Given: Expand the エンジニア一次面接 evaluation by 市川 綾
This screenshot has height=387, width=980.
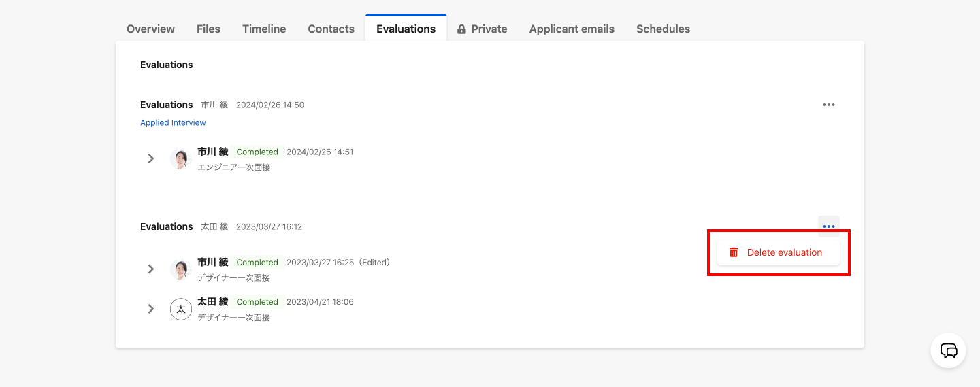Looking at the screenshot, I should click(x=151, y=158).
